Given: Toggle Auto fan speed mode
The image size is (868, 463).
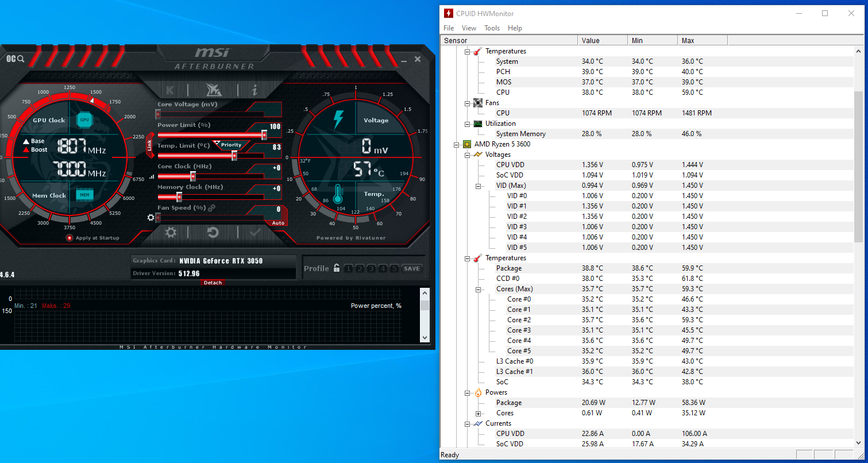Looking at the screenshot, I should tap(278, 223).
